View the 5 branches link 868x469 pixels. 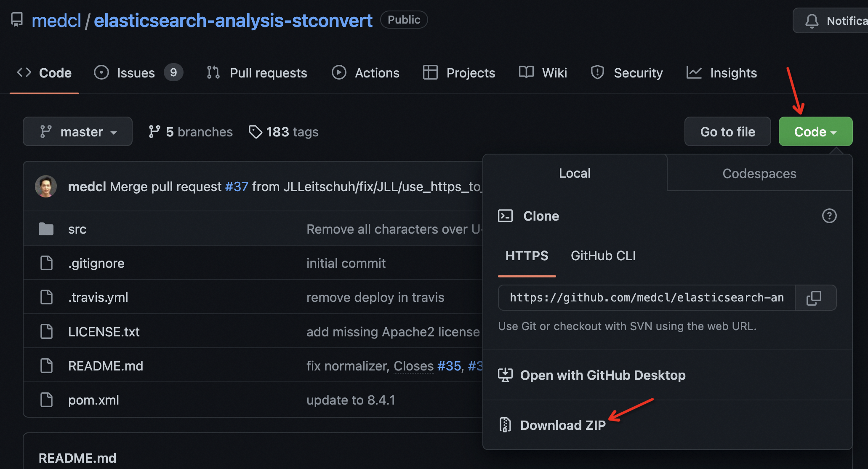(190, 132)
